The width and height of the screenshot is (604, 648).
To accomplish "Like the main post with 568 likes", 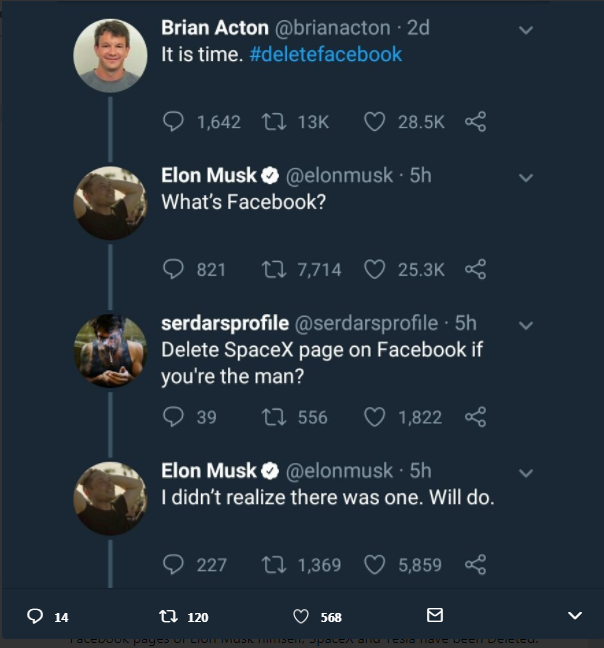I will click(x=301, y=616).
